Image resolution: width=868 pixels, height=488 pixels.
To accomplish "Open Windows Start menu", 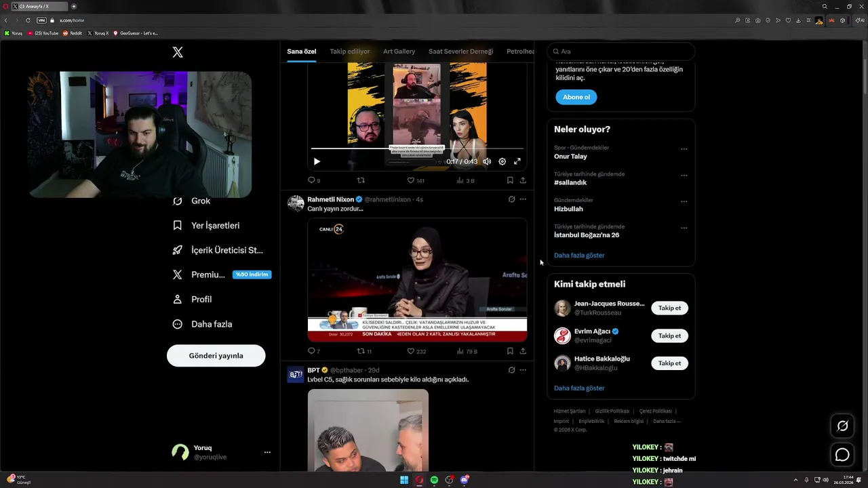I will point(404,480).
